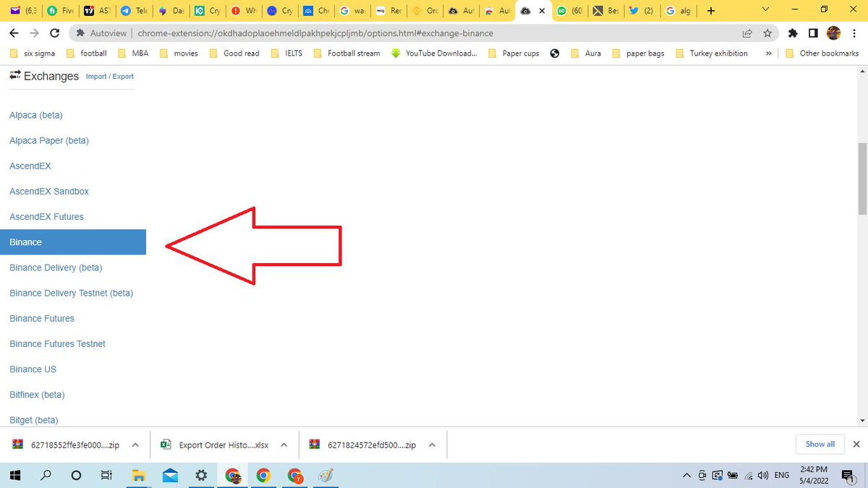This screenshot has height=488, width=868.
Task: Open the 'Football stream' bookmark folder
Action: 346,53
